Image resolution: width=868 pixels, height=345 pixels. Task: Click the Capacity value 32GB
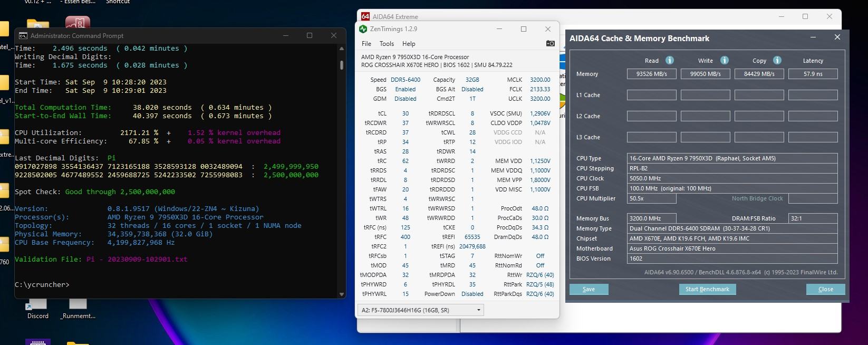click(472, 80)
